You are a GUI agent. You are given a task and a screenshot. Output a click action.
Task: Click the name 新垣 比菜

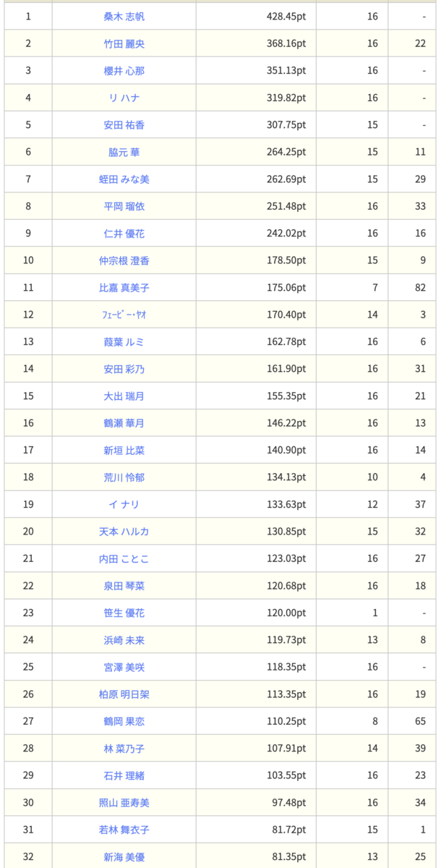coord(124,451)
